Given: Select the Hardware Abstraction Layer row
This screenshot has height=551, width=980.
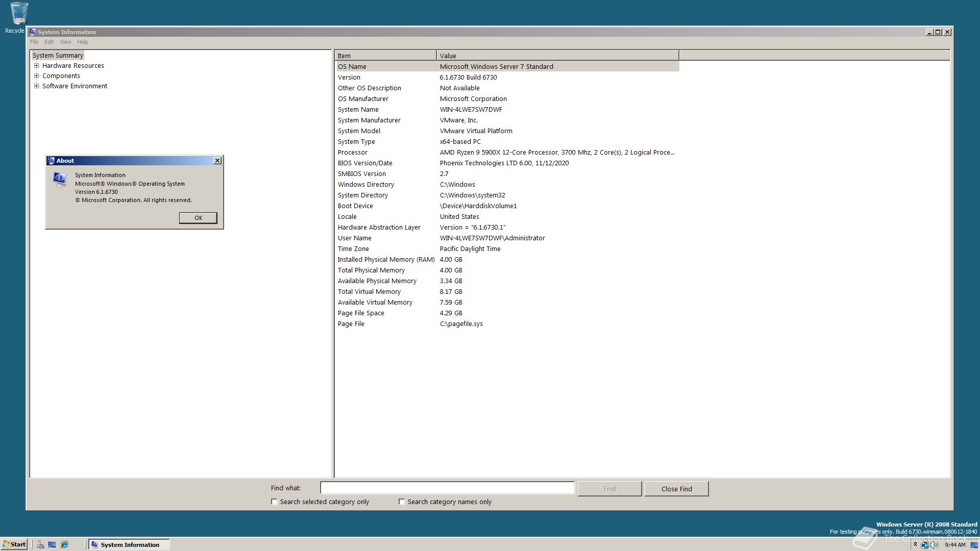Looking at the screenshot, I should 507,227.
